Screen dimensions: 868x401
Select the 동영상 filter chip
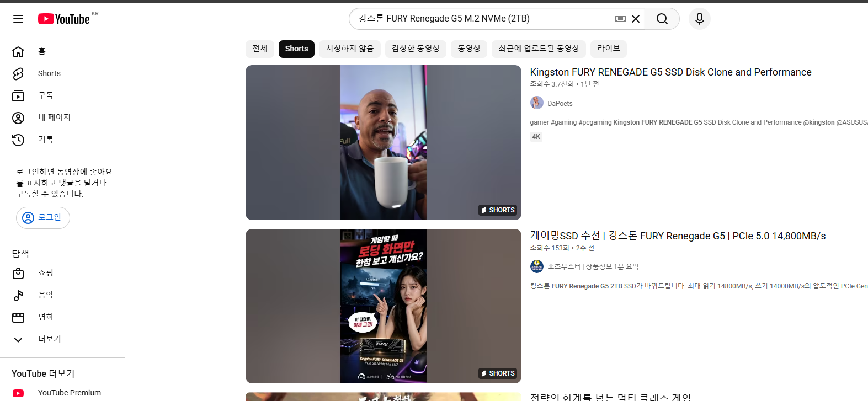tap(469, 49)
